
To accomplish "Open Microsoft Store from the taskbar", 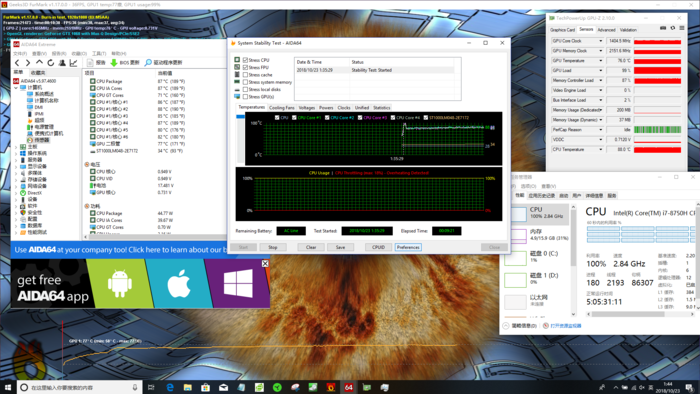I will [x=205, y=387].
